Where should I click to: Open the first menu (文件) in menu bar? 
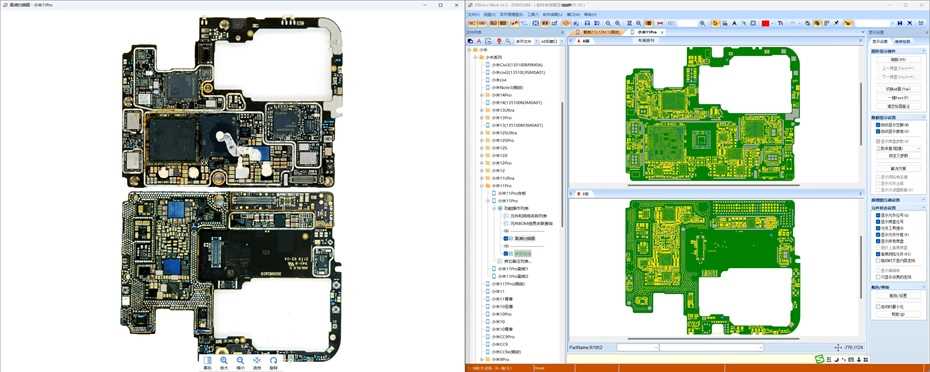point(473,13)
